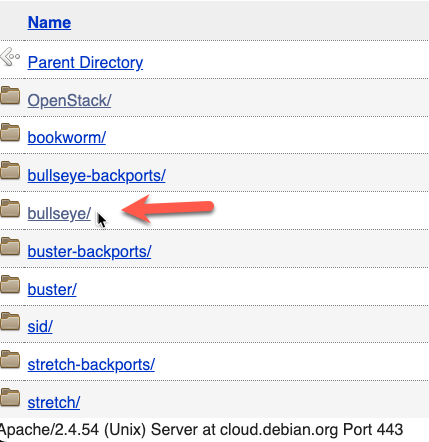
Task: Open the sid/ directory link
Action: 40,327
